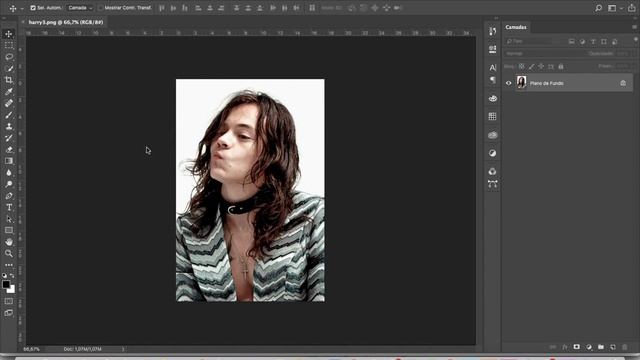The image size is (640, 360).
Task: Select the Plano de Fundo layer name
Action: coord(547,83)
